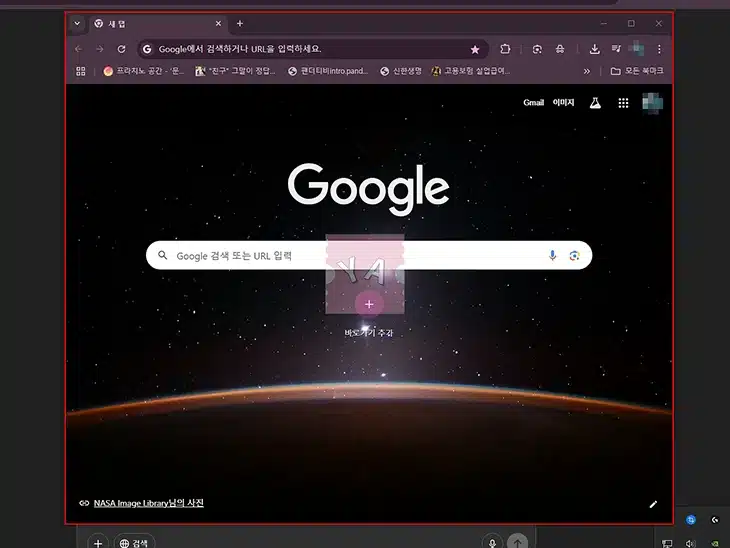Viewport: 730px width, 548px height.
Task: Click the 검색 globe button in background window
Action: point(134,543)
